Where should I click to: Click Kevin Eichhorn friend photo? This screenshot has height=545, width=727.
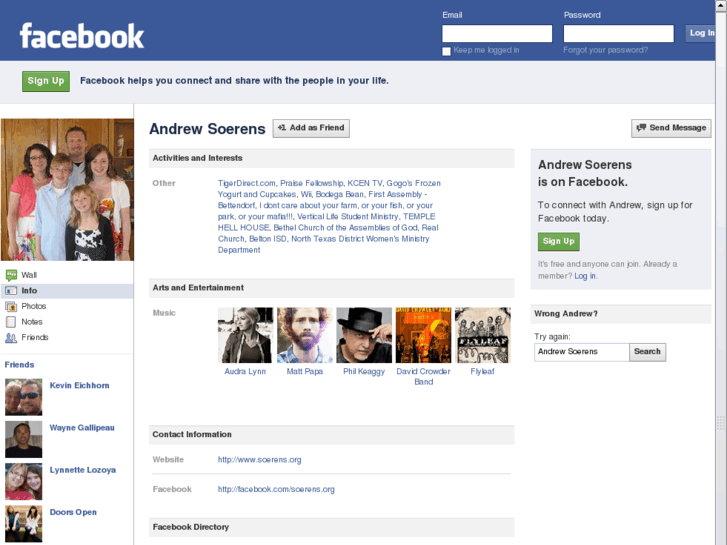pyautogui.click(x=24, y=397)
